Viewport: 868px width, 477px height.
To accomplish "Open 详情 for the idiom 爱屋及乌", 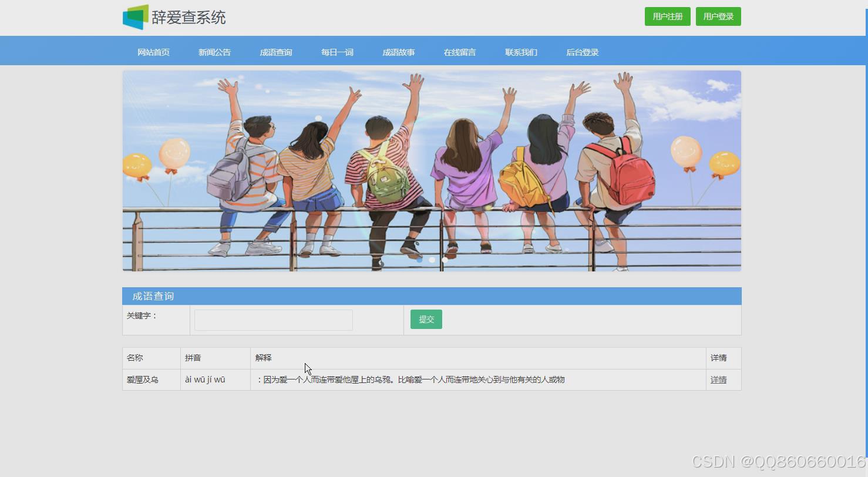I will click(718, 379).
